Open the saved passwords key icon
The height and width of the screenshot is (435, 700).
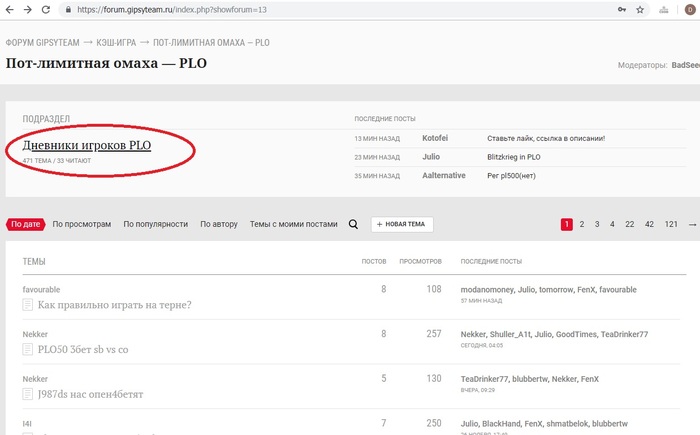(621, 9)
